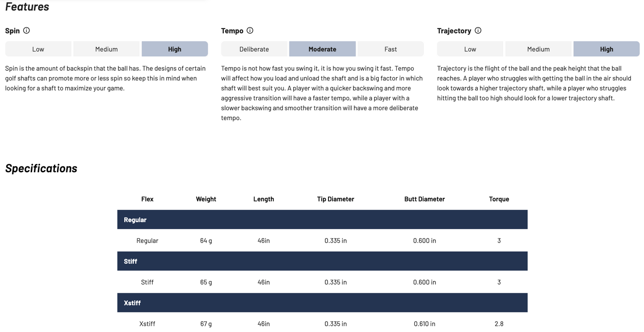The image size is (644, 332).
Task: Collapse the Xstiff flex section header
Action: pyautogui.click(x=322, y=303)
